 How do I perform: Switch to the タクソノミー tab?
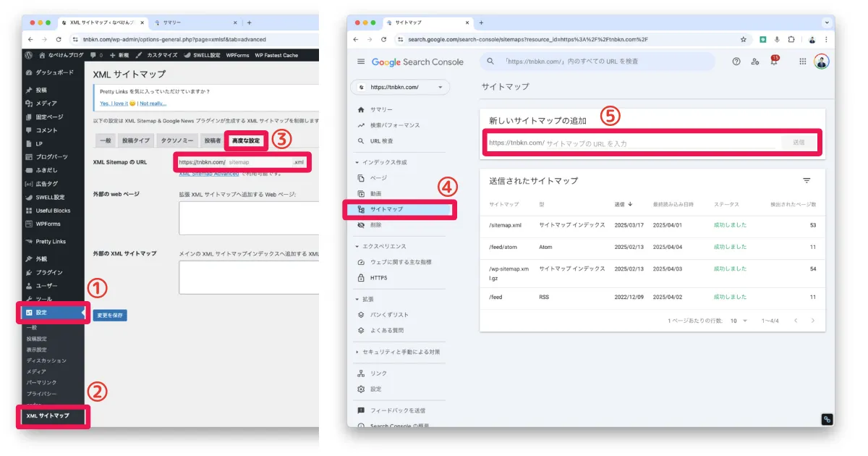[177, 141]
